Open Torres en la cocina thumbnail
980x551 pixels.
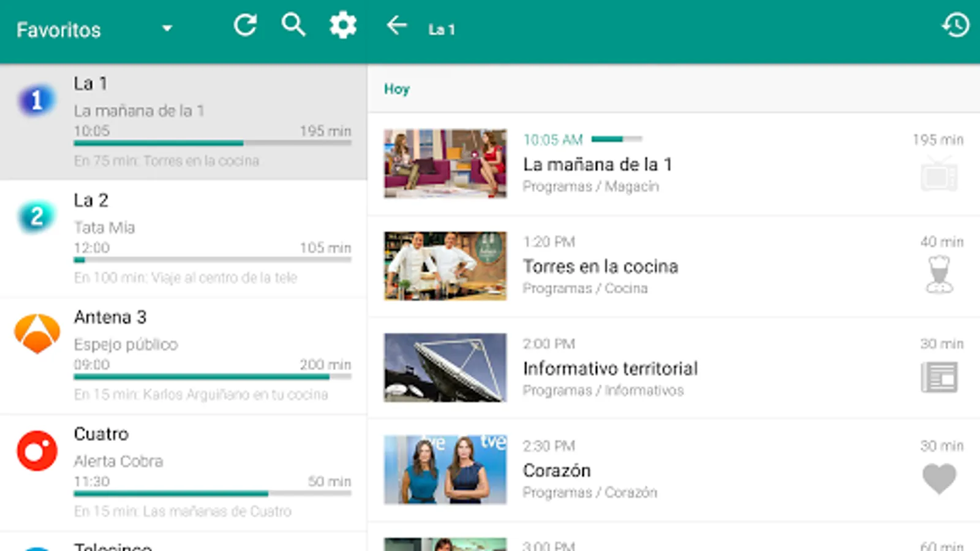tap(445, 266)
